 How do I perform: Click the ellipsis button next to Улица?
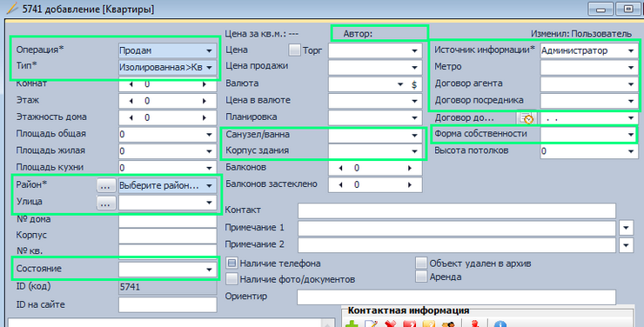(x=106, y=203)
